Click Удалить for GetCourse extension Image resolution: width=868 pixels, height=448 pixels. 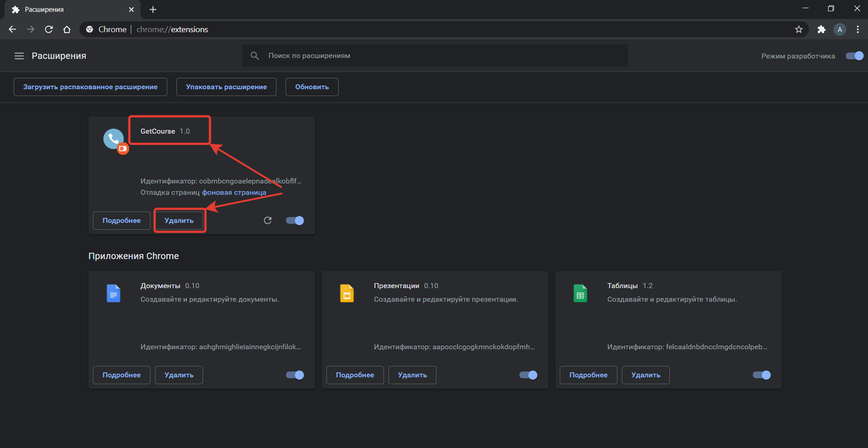pyautogui.click(x=179, y=220)
